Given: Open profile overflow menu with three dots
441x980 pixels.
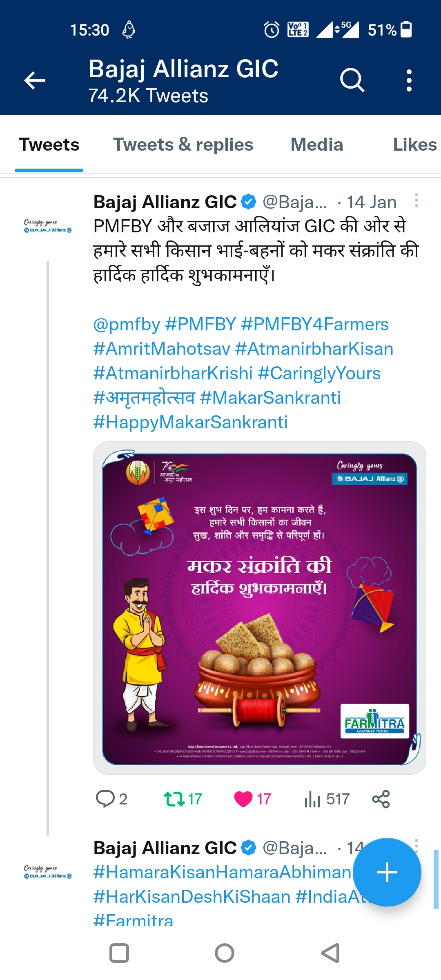Looking at the screenshot, I should click(409, 80).
